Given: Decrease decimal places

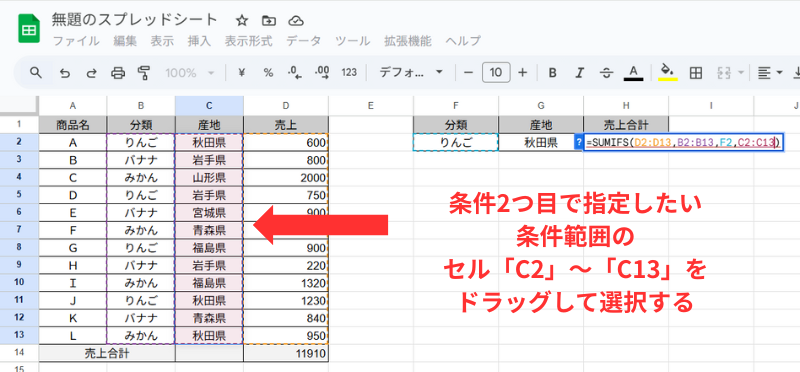Looking at the screenshot, I should point(295,73).
